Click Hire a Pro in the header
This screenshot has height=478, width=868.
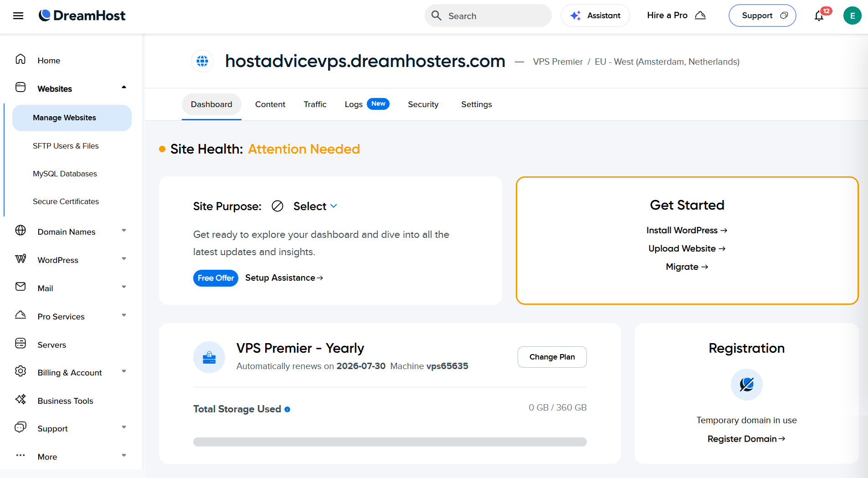point(676,15)
